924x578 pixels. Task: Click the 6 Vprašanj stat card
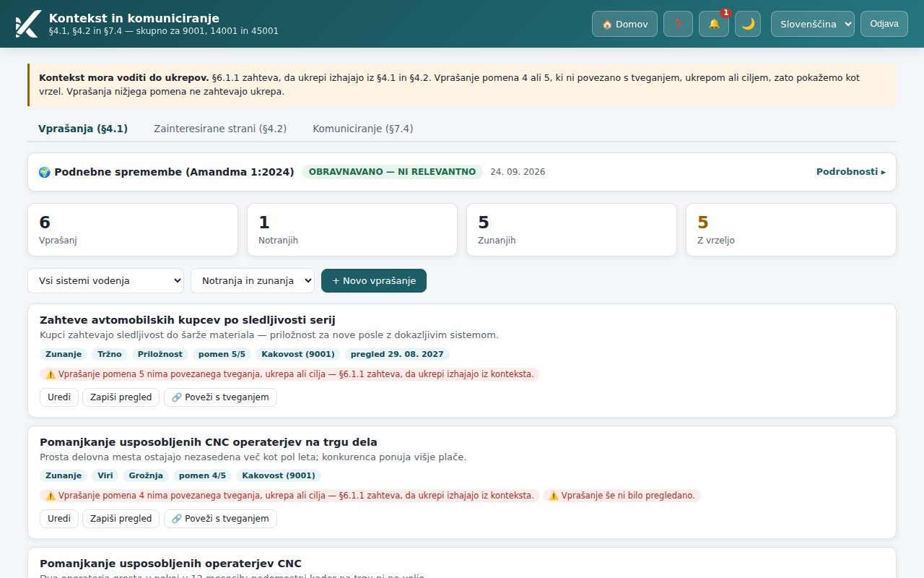pyautogui.click(x=133, y=230)
